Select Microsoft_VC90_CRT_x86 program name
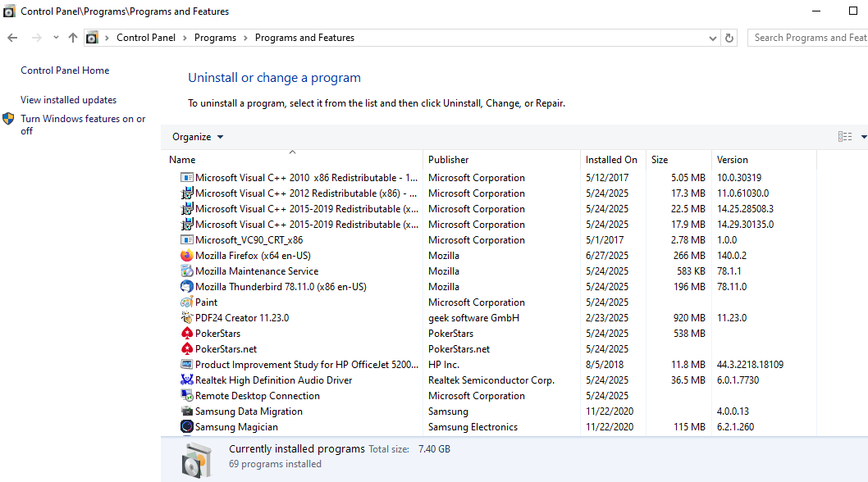868x482 pixels. tap(249, 240)
